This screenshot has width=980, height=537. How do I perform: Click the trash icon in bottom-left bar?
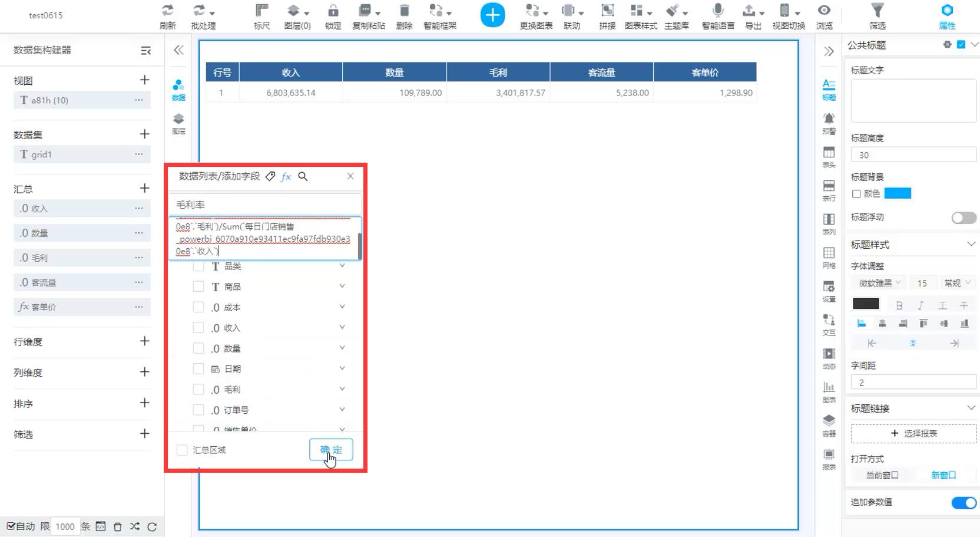pyautogui.click(x=117, y=526)
